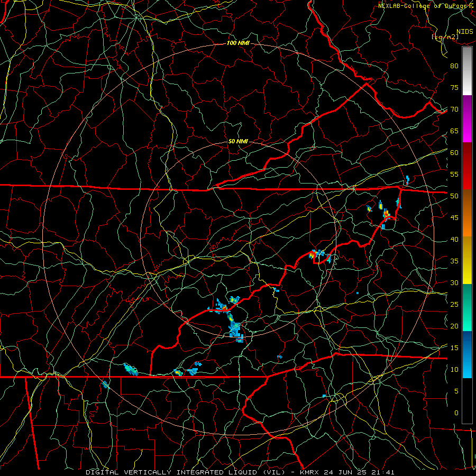Click the "[kg/m2]" units label
The image size is (476, 476).
(x=445, y=37)
